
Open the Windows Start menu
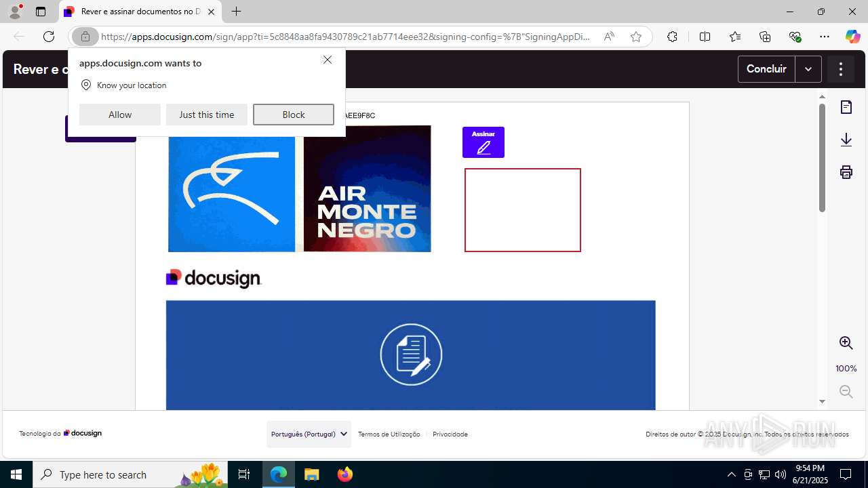[x=16, y=474]
